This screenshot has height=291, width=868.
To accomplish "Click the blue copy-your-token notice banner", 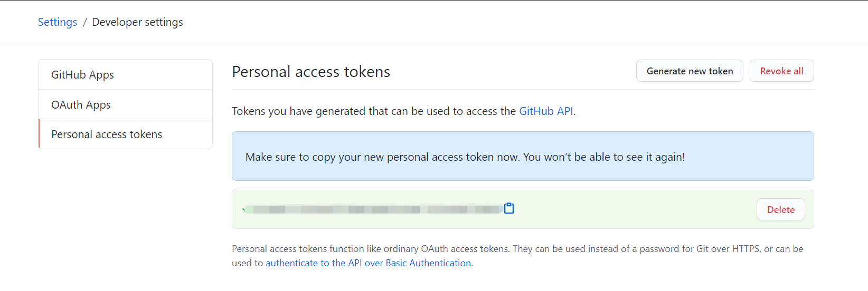I will click(x=523, y=156).
